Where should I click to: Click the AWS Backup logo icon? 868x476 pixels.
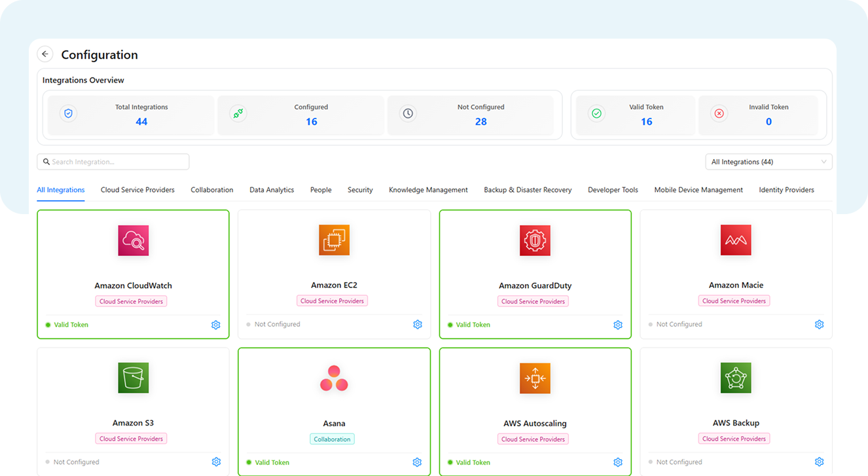[x=736, y=378]
